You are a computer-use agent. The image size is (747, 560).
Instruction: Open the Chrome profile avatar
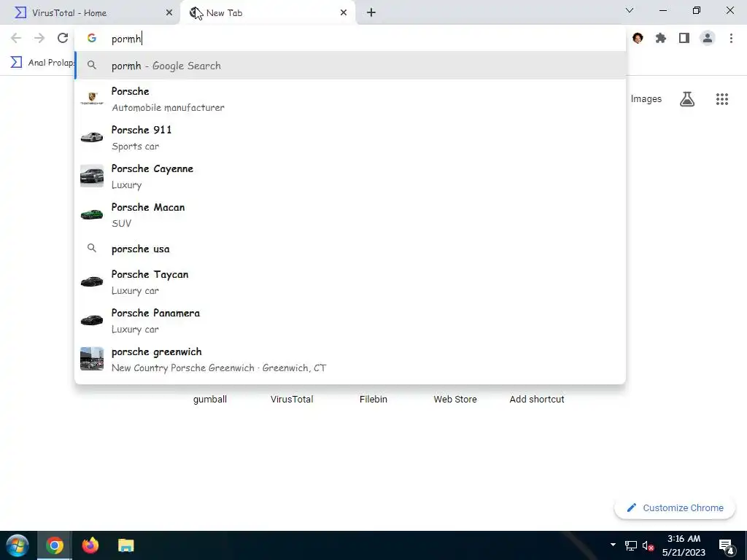[x=708, y=38]
